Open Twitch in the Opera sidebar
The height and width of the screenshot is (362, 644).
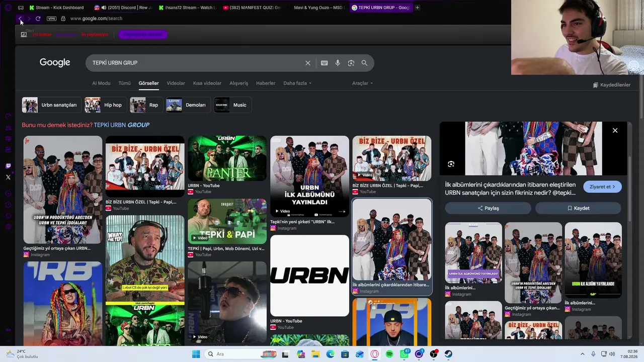pyautogui.click(x=8, y=166)
